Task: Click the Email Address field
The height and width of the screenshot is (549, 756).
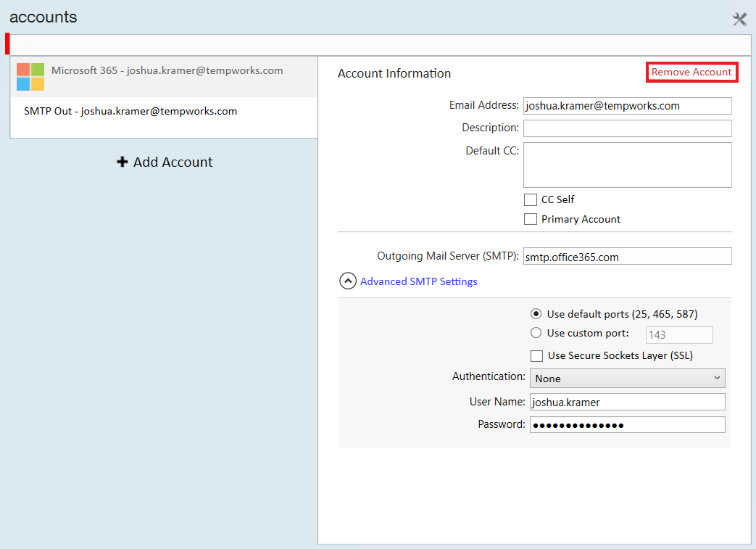Action: pos(627,106)
